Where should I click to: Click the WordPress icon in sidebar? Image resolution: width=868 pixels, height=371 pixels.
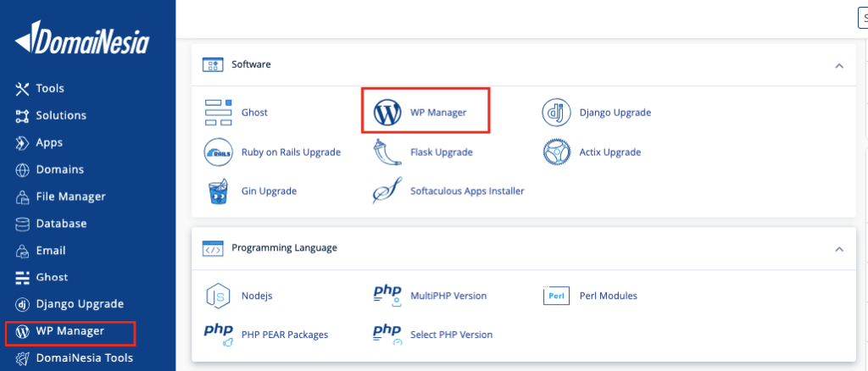[22, 332]
